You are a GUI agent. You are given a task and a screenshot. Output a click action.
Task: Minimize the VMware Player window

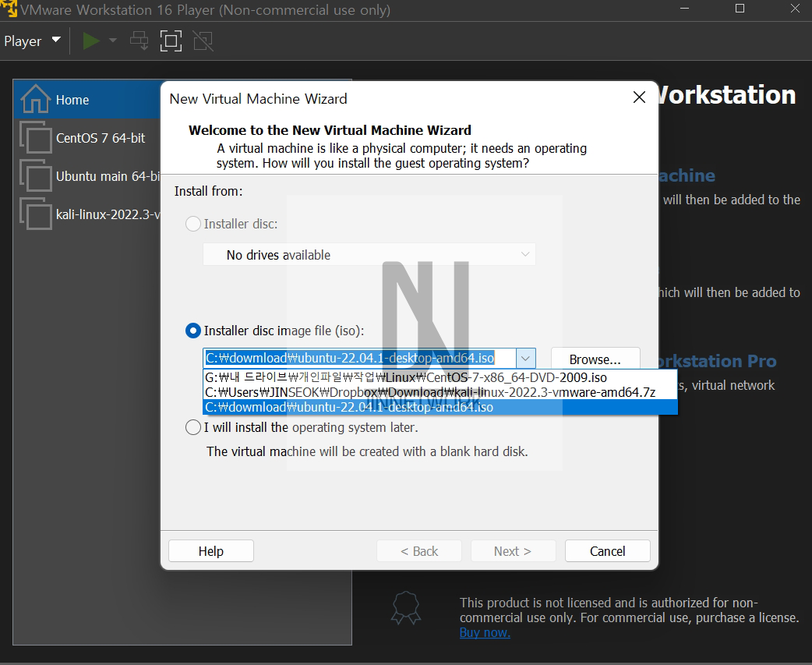pos(685,9)
